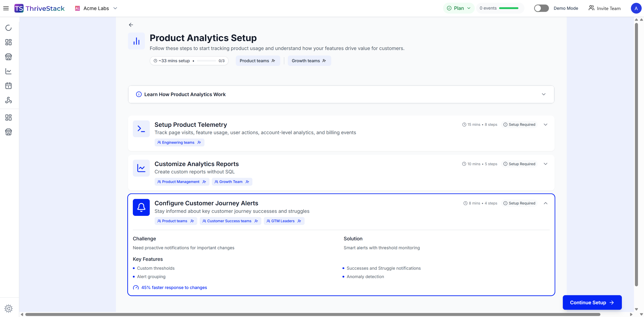Click the bell icon for Journey Alerts
This screenshot has height=317, width=644.
click(x=141, y=207)
